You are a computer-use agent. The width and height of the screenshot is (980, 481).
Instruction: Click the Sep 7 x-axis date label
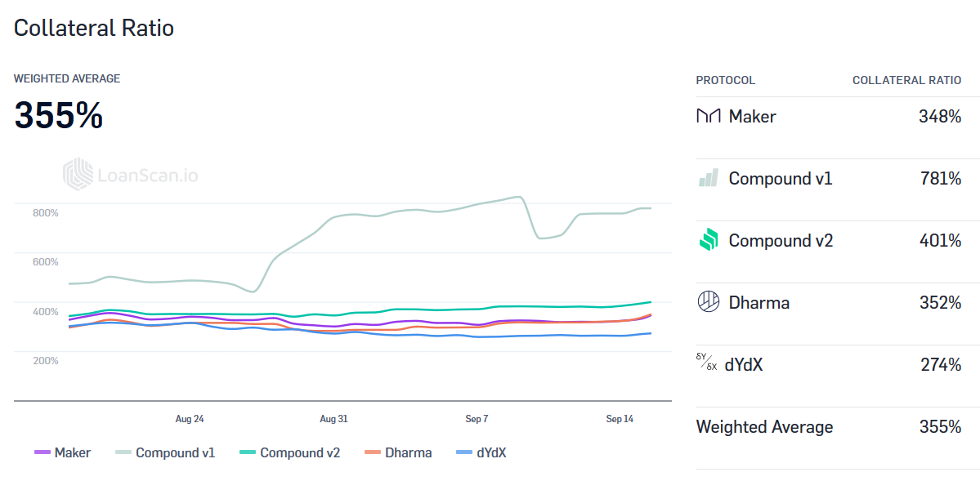coord(477,419)
